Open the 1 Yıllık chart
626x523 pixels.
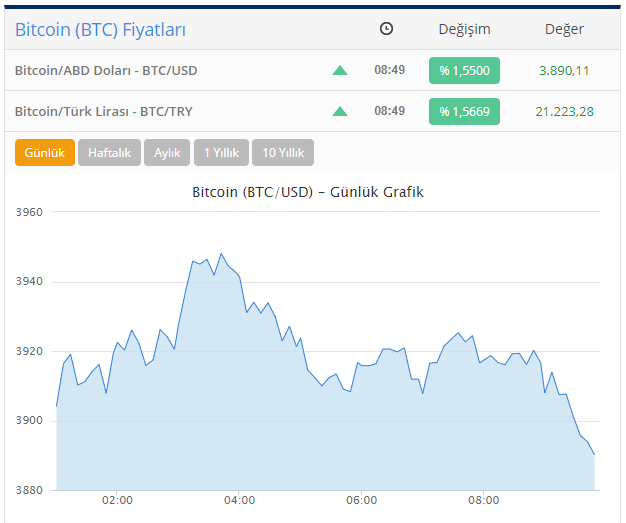221,153
